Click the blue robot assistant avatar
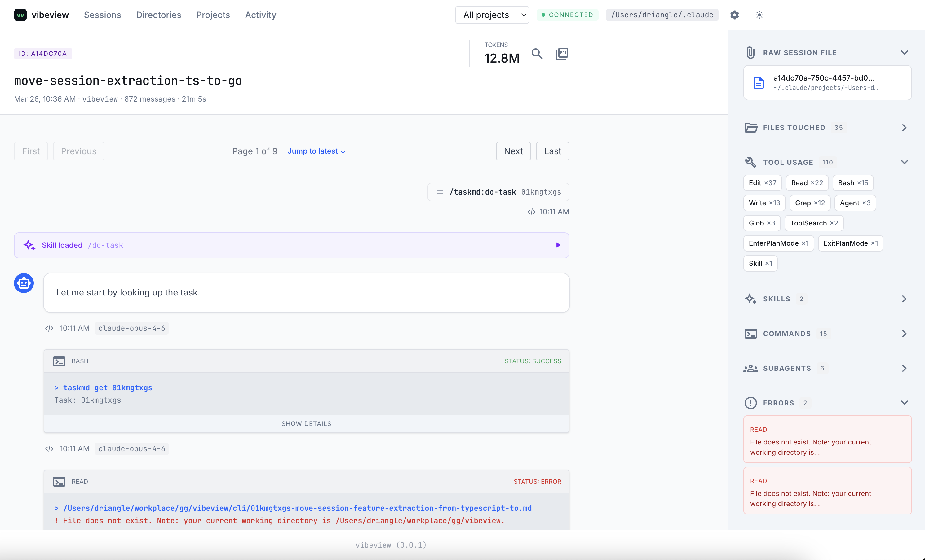This screenshot has width=925, height=560. tap(24, 283)
